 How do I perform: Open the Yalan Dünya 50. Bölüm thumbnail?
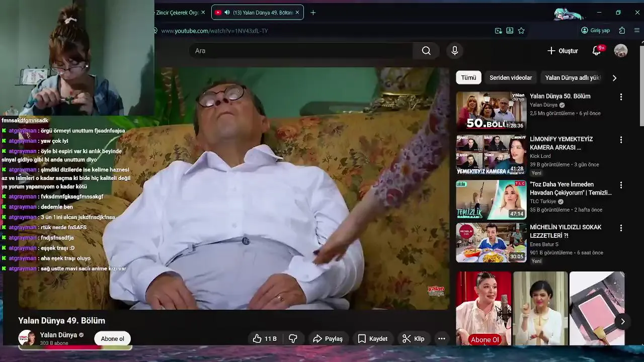tap(491, 111)
